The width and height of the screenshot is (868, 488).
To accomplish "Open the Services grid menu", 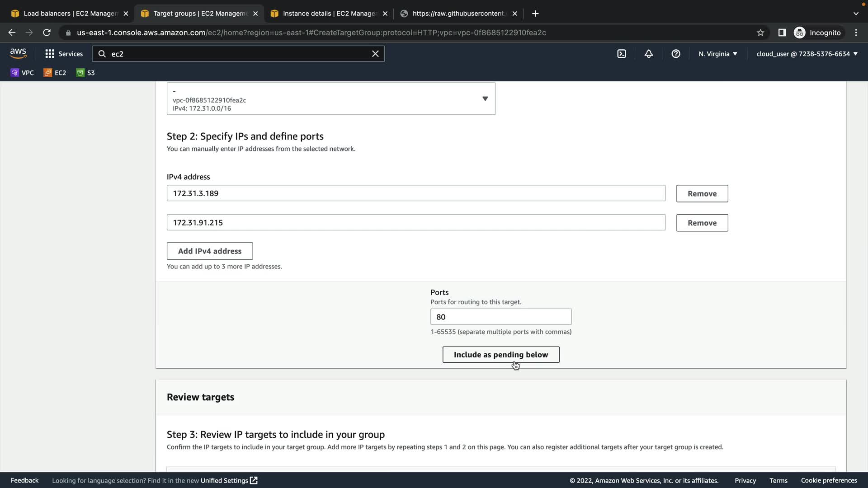I will coord(64,54).
